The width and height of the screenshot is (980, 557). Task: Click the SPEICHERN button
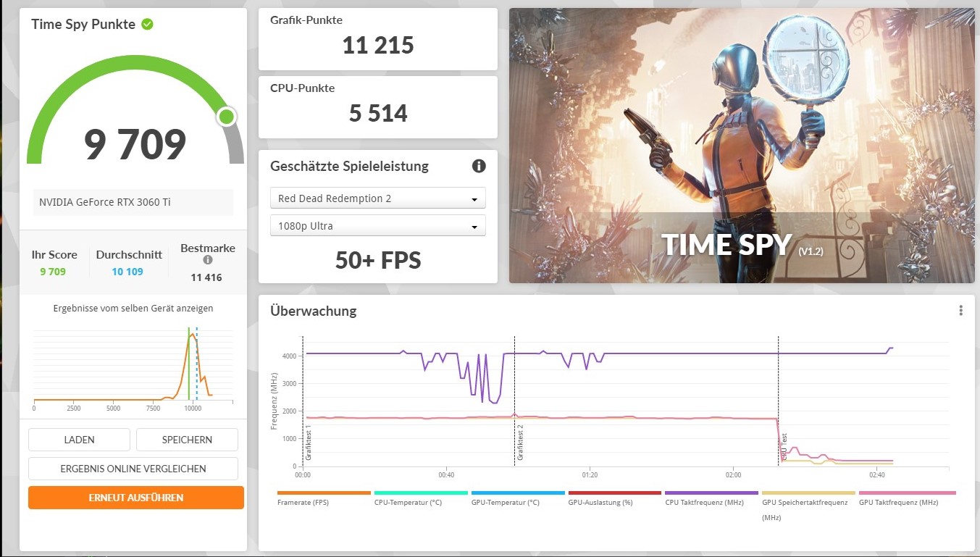(x=187, y=440)
